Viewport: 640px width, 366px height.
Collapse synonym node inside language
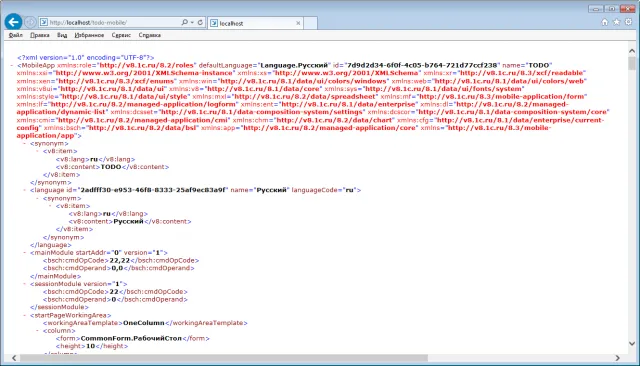pos(38,198)
